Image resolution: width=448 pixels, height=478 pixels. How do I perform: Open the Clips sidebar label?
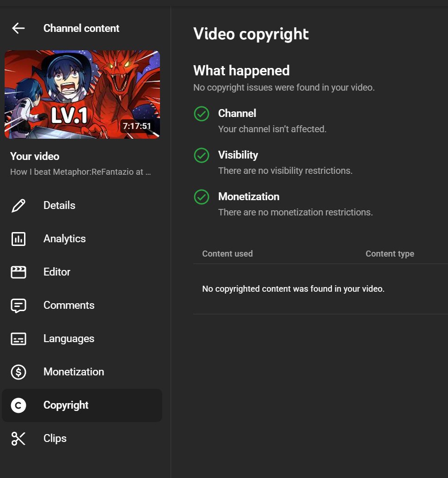[55, 439]
